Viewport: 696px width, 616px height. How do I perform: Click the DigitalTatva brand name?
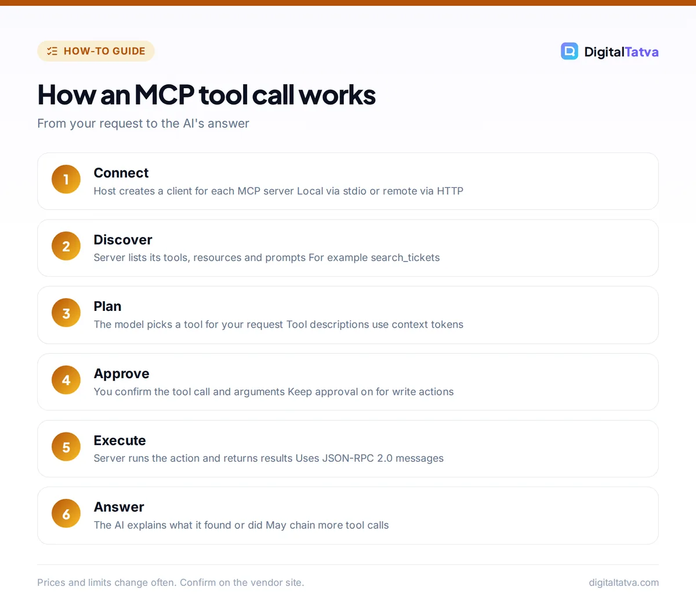click(x=621, y=52)
